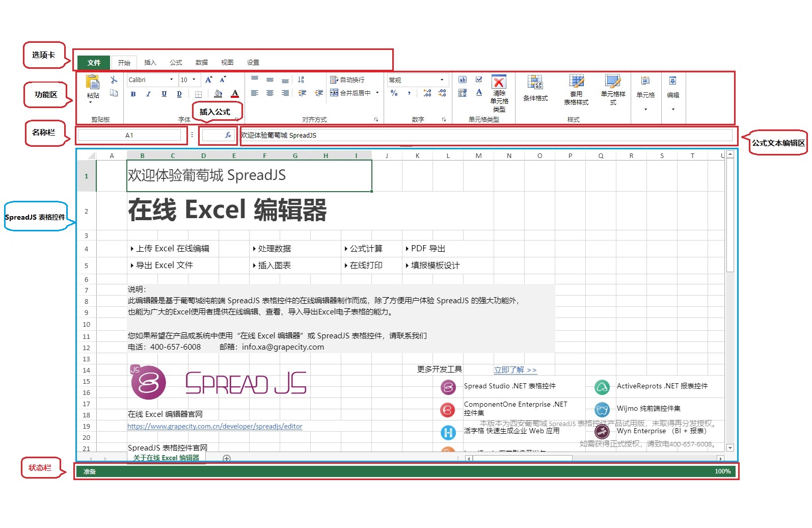Switch to the 公式 formulas tab

click(x=176, y=63)
